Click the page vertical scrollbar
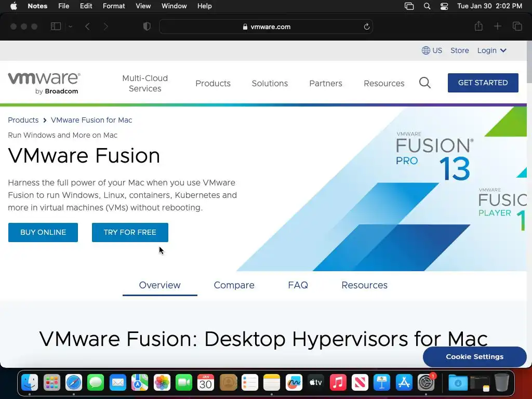Image resolution: width=532 pixels, height=399 pixels. point(529,61)
